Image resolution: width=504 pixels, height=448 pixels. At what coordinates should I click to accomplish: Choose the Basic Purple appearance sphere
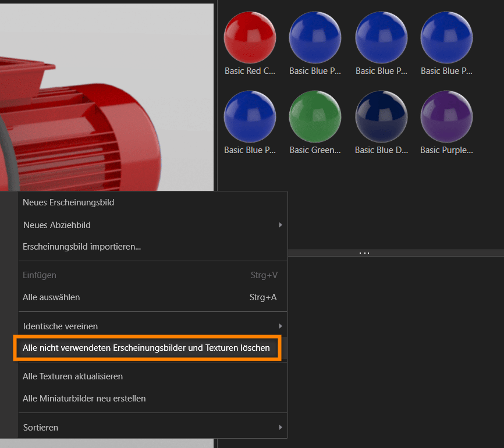click(446, 116)
